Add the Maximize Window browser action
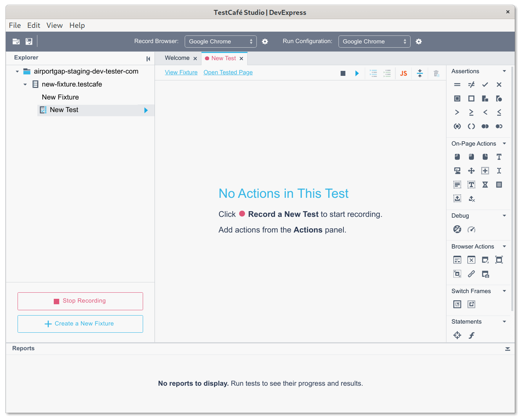This screenshot has height=420, width=522. tap(499, 260)
